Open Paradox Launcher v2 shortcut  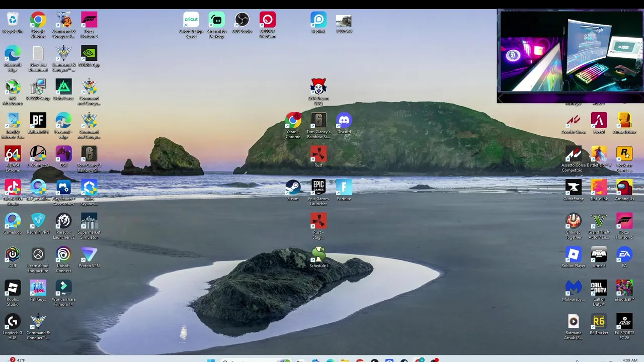pyautogui.click(x=63, y=226)
